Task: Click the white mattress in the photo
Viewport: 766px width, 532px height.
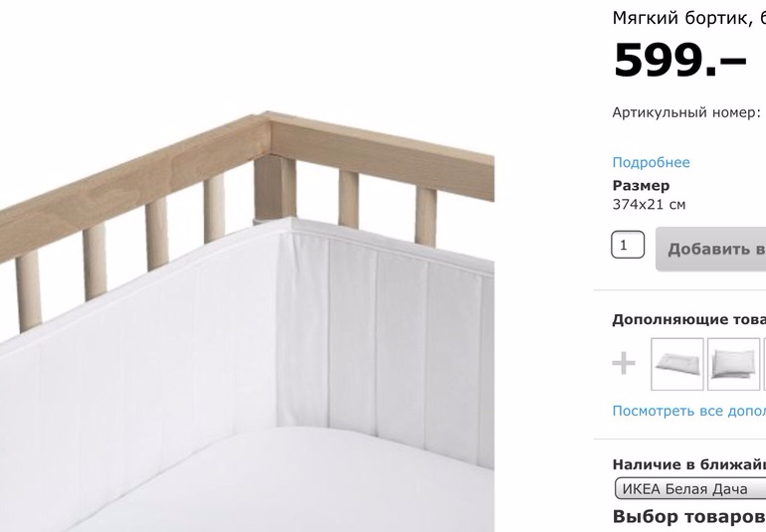Action: click(293, 483)
